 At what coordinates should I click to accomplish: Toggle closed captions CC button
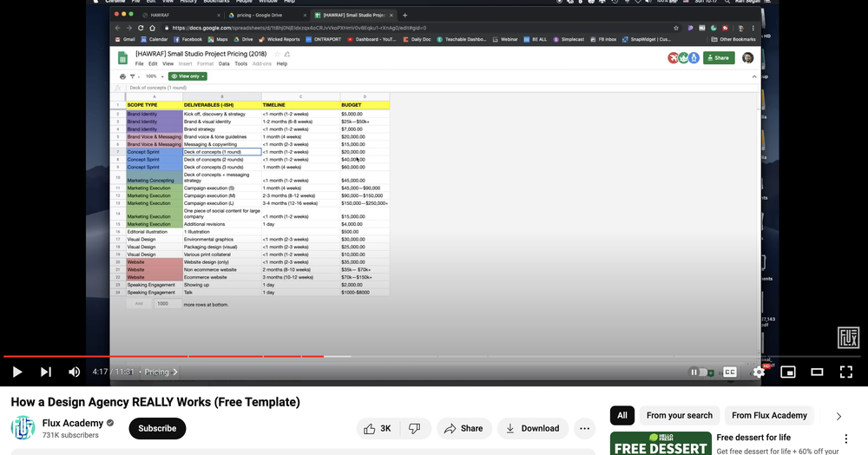point(730,372)
